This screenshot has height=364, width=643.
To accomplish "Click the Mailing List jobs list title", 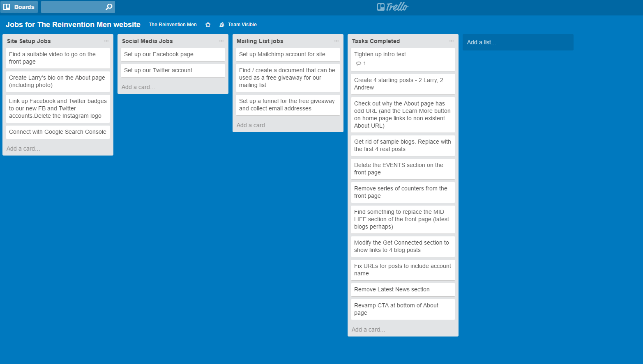I will [260, 41].
